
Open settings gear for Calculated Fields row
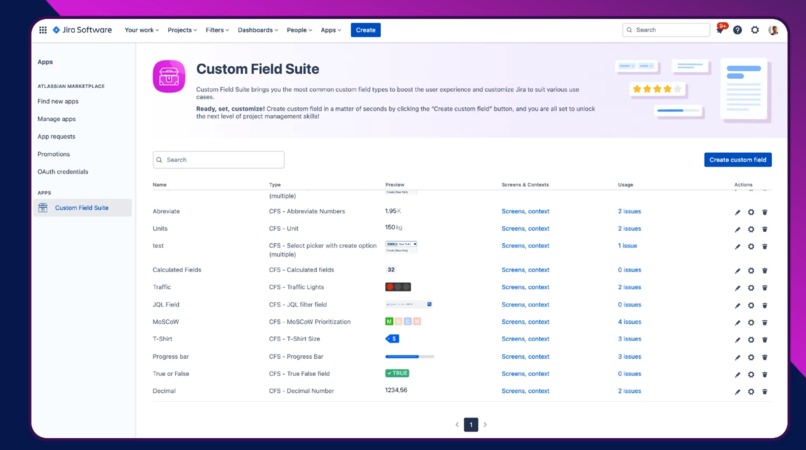(751, 271)
